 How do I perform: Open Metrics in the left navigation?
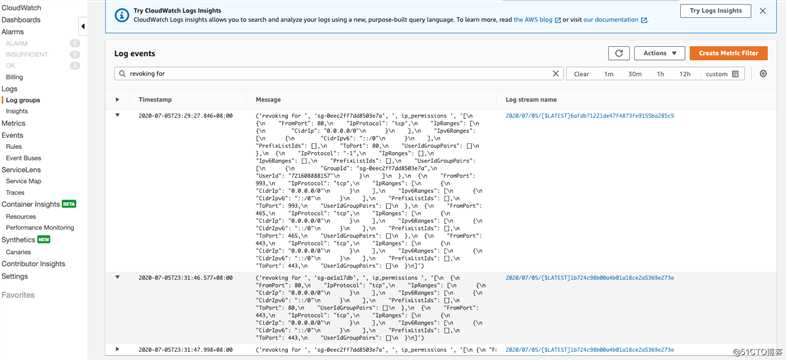(x=13, y=123)
